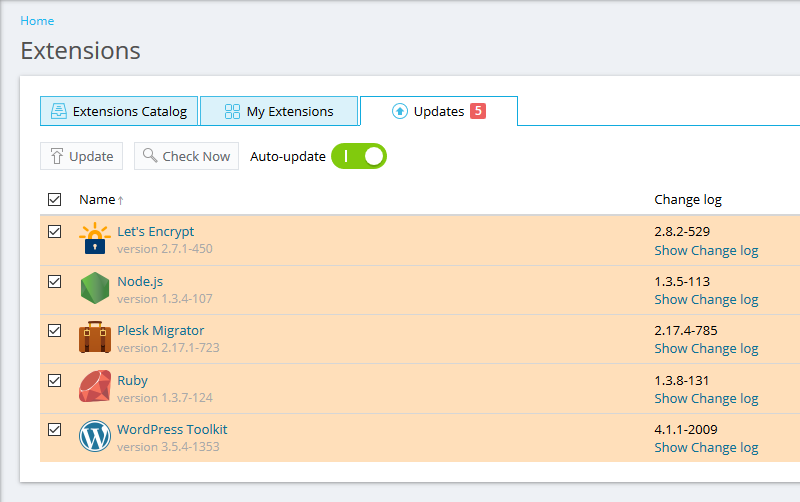This screenshot has height=502, width=800.
Task: Click the new version number 1.3.8-131
Action: point(682,381)
